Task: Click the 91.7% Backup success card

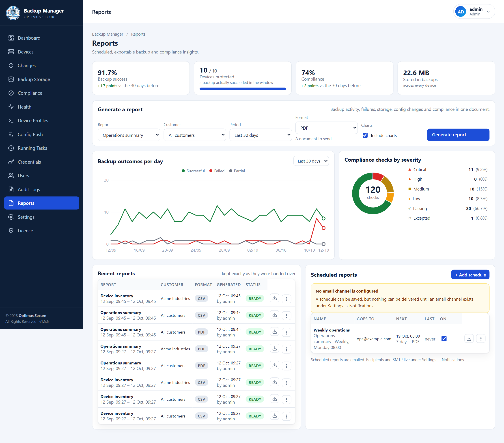Action: click(x=141, y=78)
